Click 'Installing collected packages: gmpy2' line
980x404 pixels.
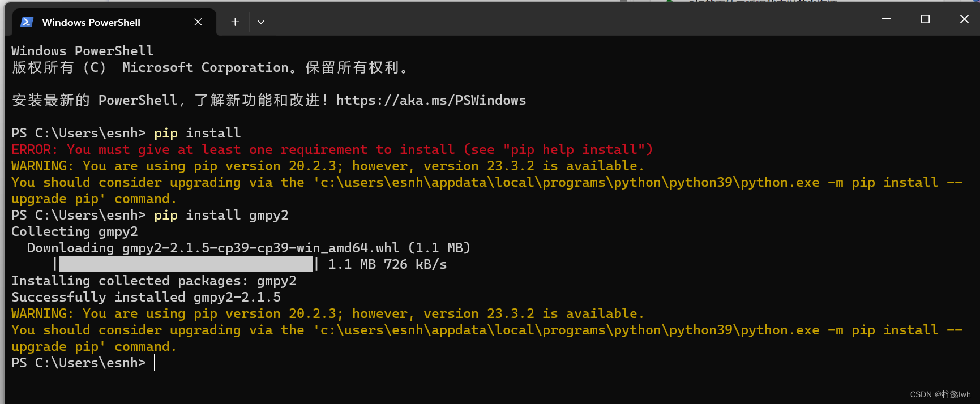click(x=154, y=281)
